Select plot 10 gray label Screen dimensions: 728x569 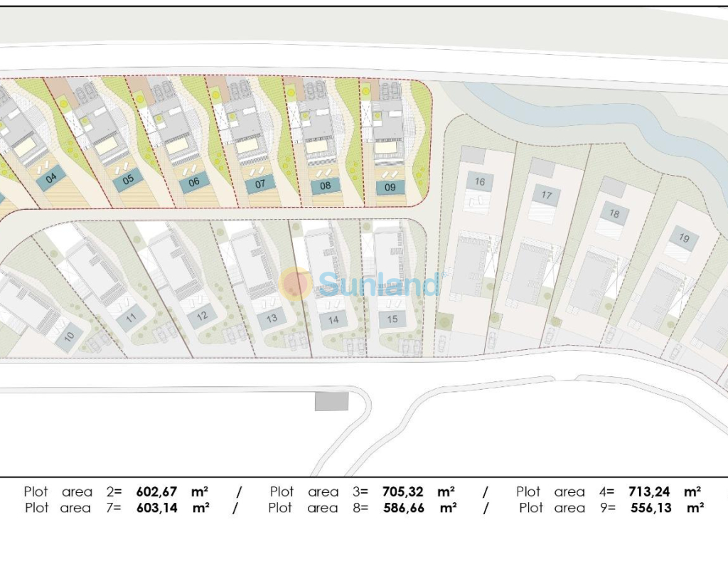point(68,336)
